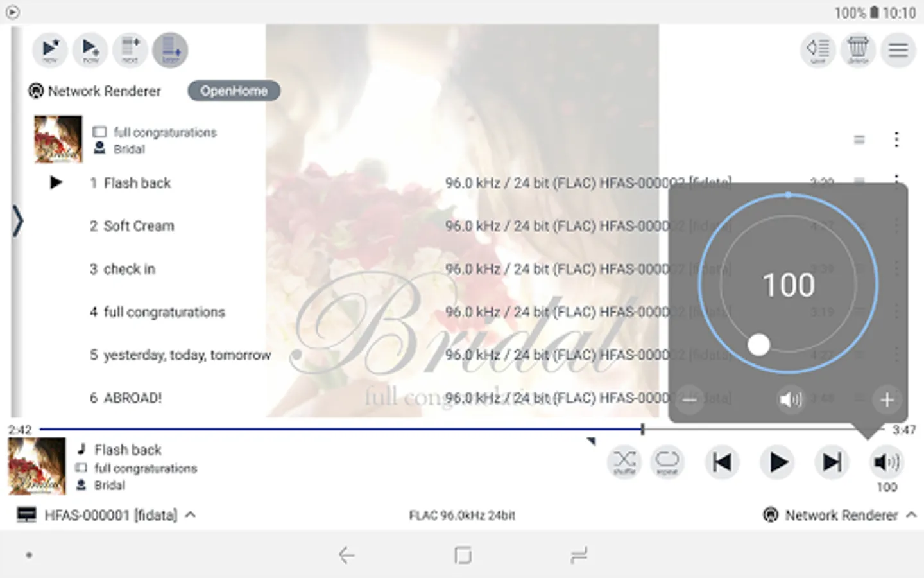Tap the second 'now' play-add icon
The width and height of the screenshot is (924, 578).
coord(90,49)
